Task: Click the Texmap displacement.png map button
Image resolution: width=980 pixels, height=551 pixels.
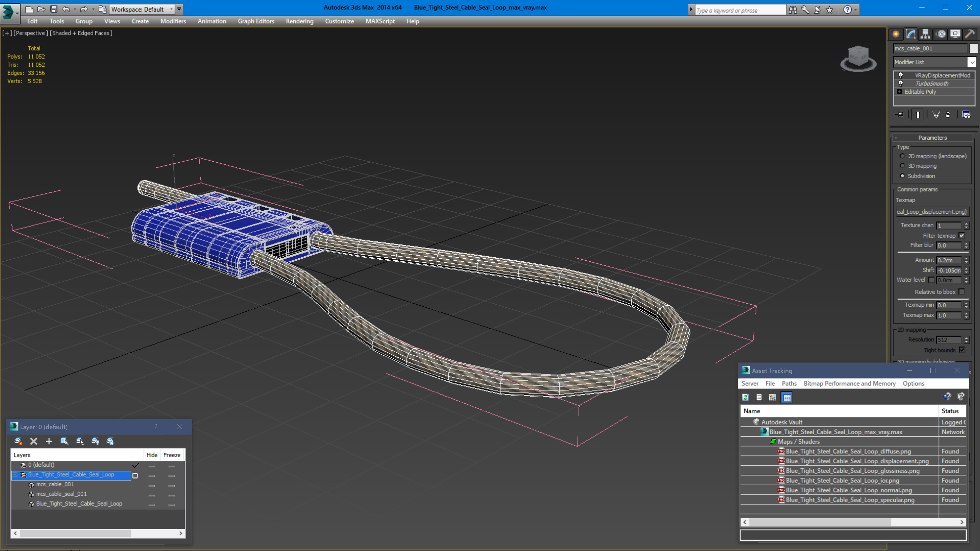Action: (x=931, y=212)
